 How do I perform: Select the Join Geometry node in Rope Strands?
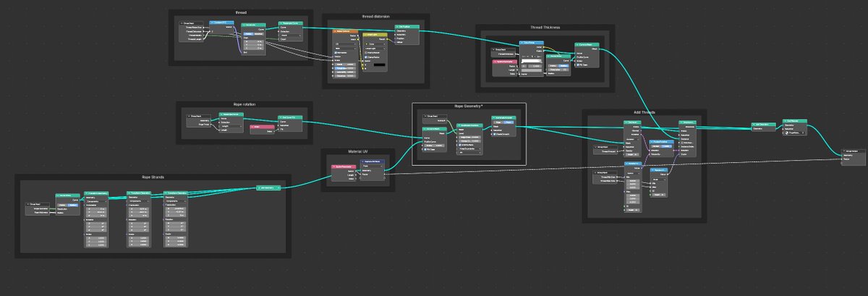click(268, 187)
